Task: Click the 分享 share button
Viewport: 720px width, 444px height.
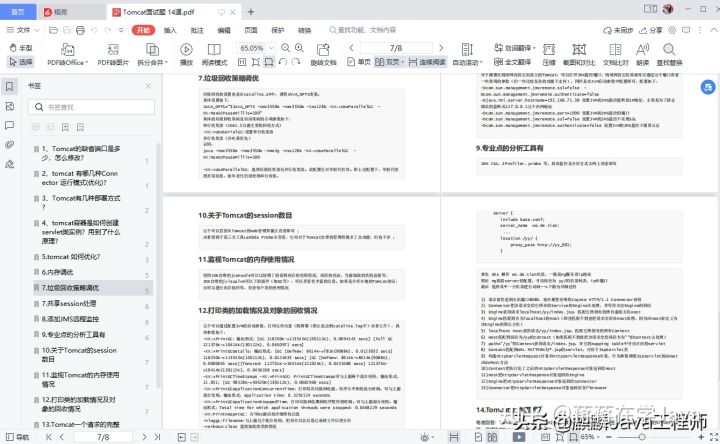Action: click(x=651, y=30)
